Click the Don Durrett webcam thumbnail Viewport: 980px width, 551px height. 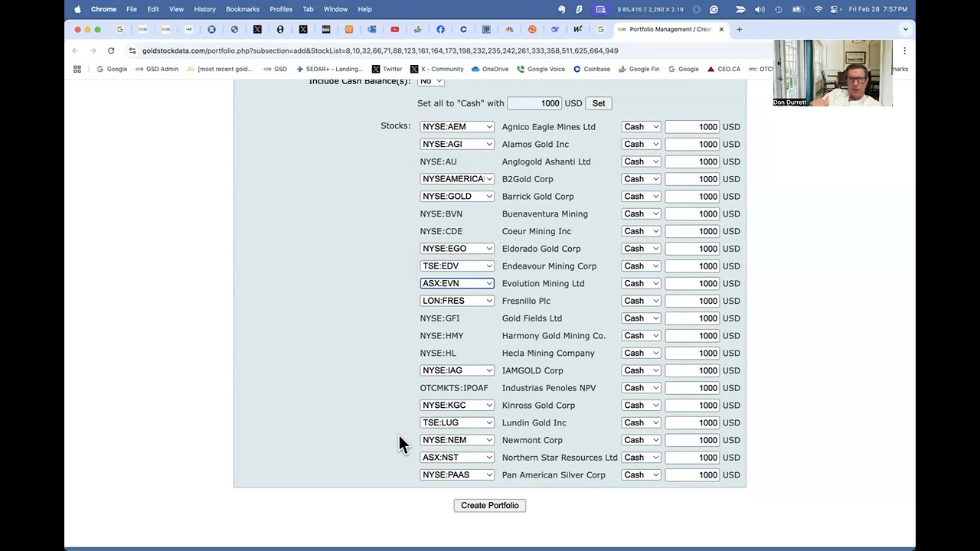click(833, 73)
